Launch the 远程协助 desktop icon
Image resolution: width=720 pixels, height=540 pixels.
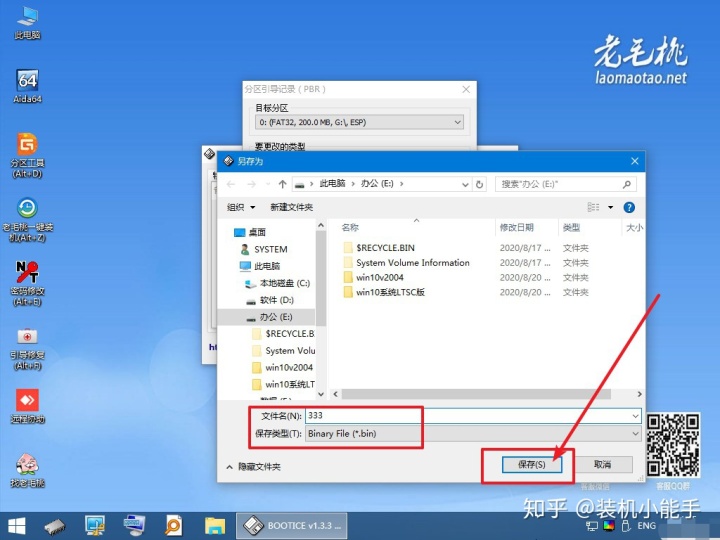[x=27, y=406]
